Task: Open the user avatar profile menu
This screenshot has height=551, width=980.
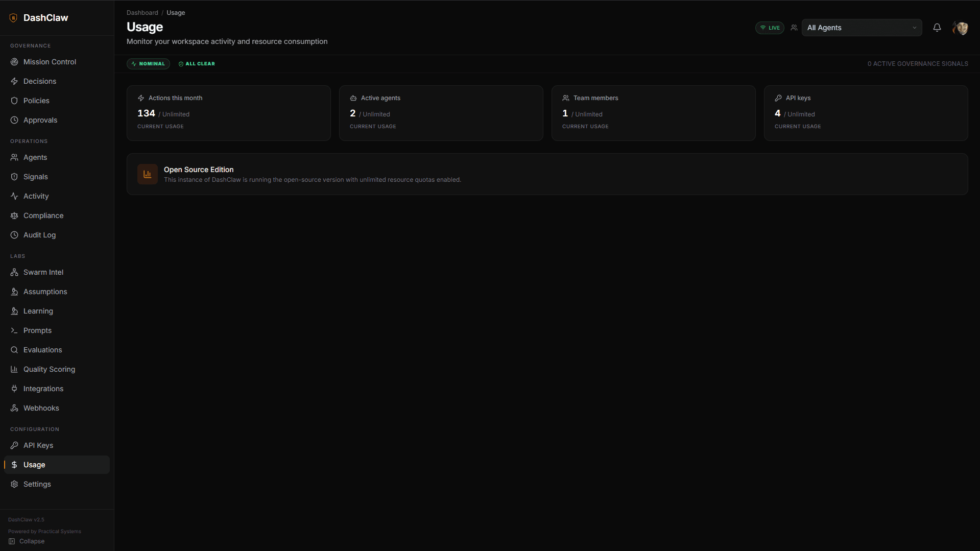Action: coord(960,28)
